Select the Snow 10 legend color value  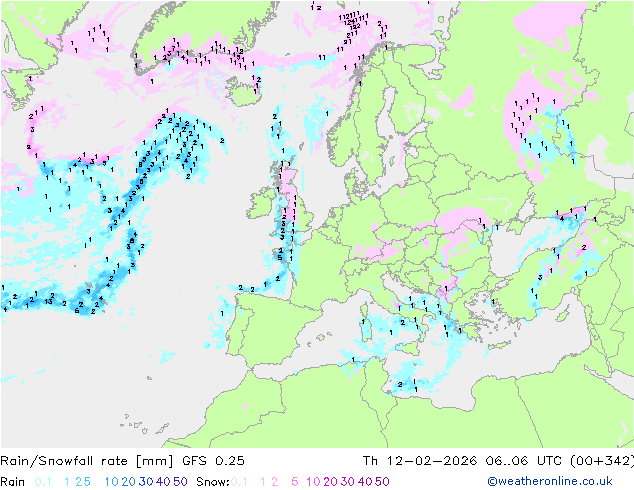[313, 482]
